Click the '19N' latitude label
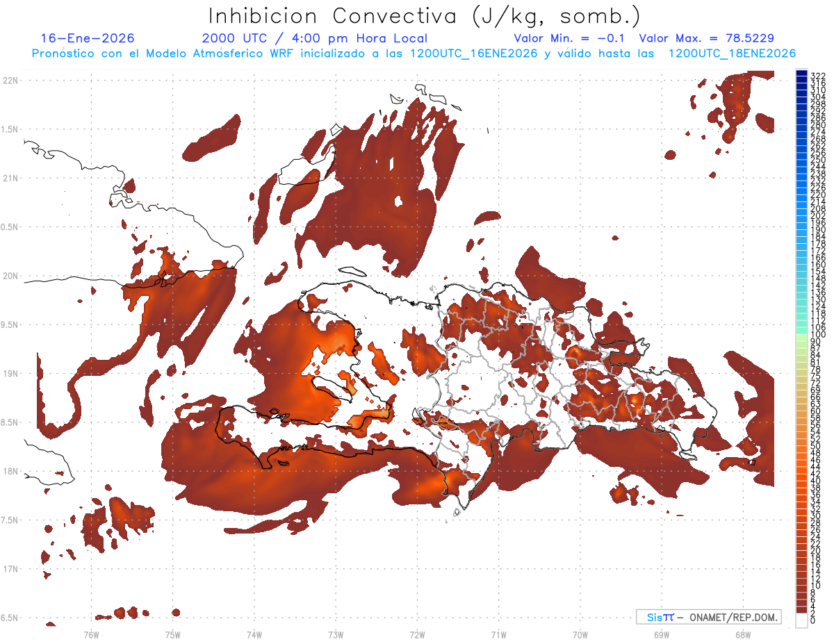This screenshot has width=834, height=644. 10,373
